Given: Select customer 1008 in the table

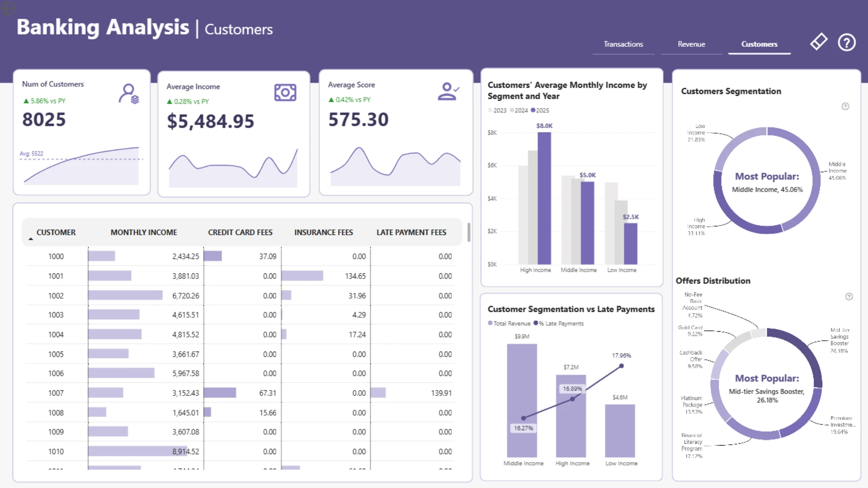Looking at the screenshot, I should [56, 413].
